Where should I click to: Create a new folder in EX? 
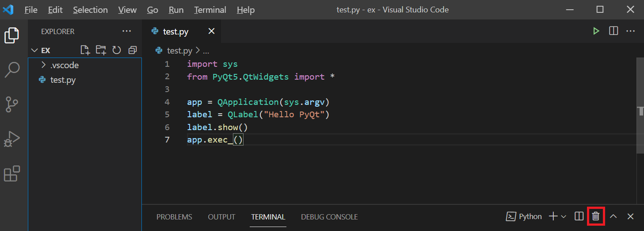(101, 50)
